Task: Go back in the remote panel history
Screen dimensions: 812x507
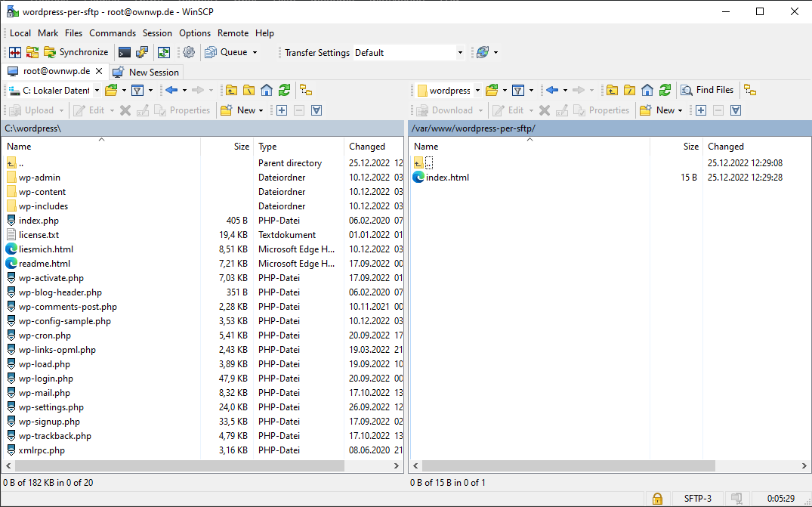Action: 552,90
